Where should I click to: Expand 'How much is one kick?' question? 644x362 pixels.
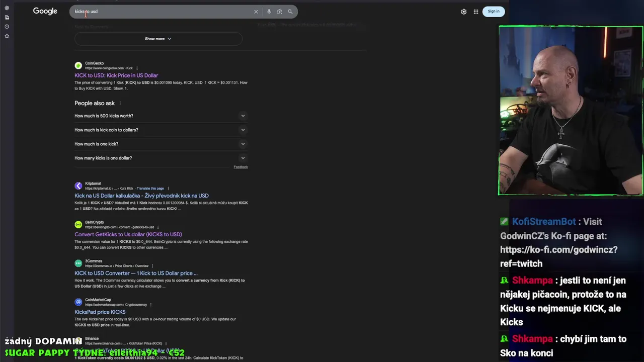[x=161, y=144]
